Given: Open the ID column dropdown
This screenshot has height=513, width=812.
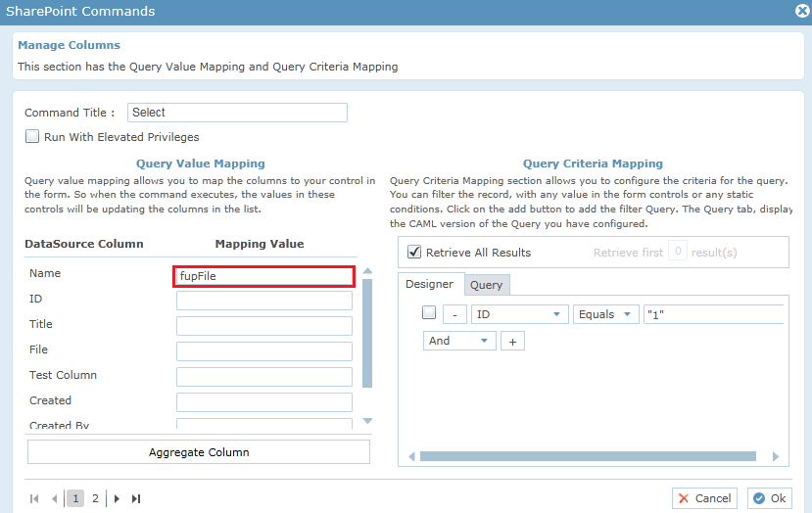Looking at the screenshot, I should [x=520, y=314].
